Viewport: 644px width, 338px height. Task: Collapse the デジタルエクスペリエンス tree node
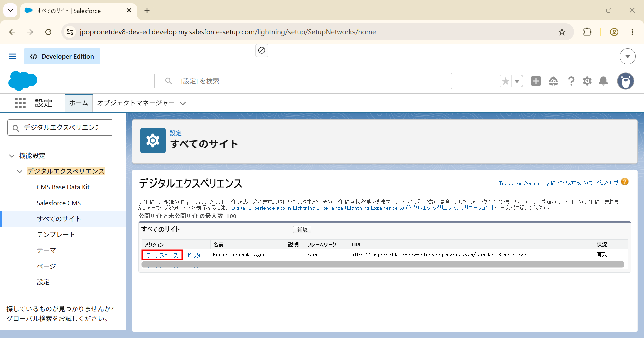(20, 171)
